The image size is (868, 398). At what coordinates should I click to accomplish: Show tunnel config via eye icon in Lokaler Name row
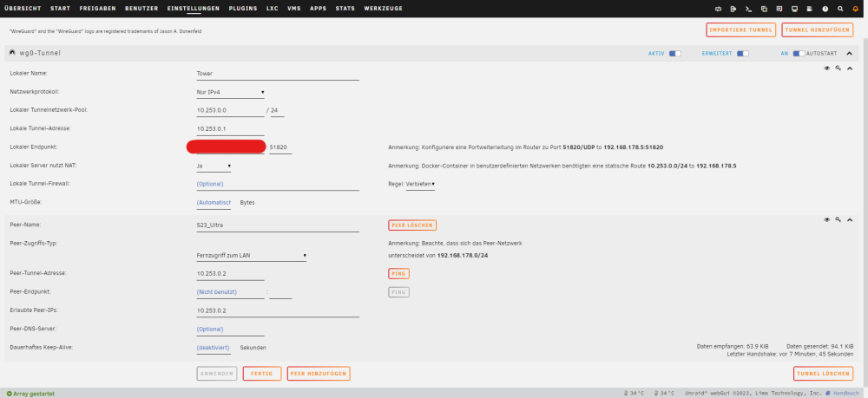pyautogui.click(x=827, y=69)
